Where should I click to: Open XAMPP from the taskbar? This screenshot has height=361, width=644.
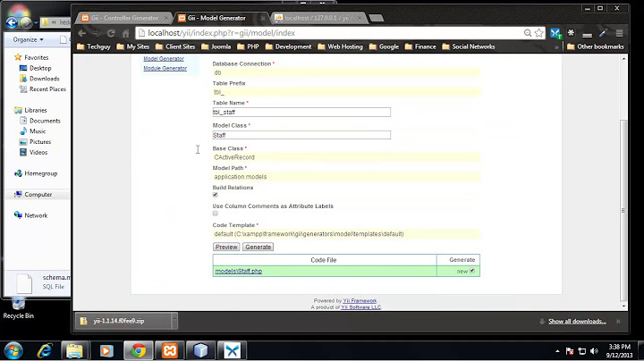pyautogui.click(x=170, y=351)
